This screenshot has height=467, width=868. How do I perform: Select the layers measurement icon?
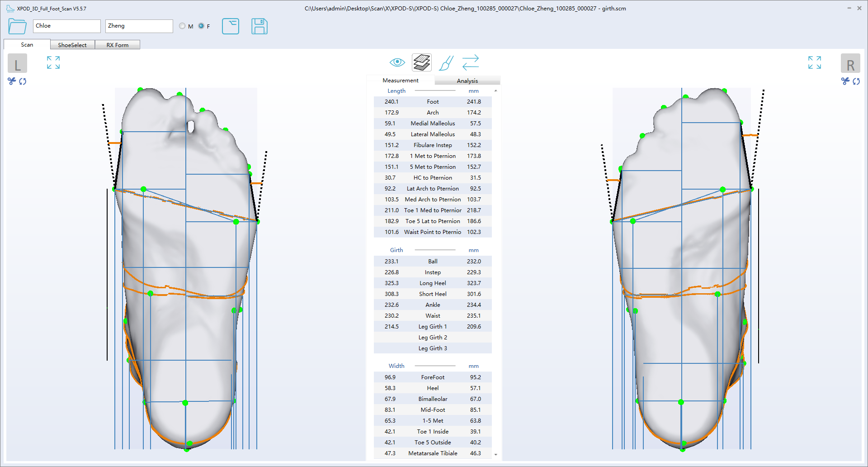point(421,62)
